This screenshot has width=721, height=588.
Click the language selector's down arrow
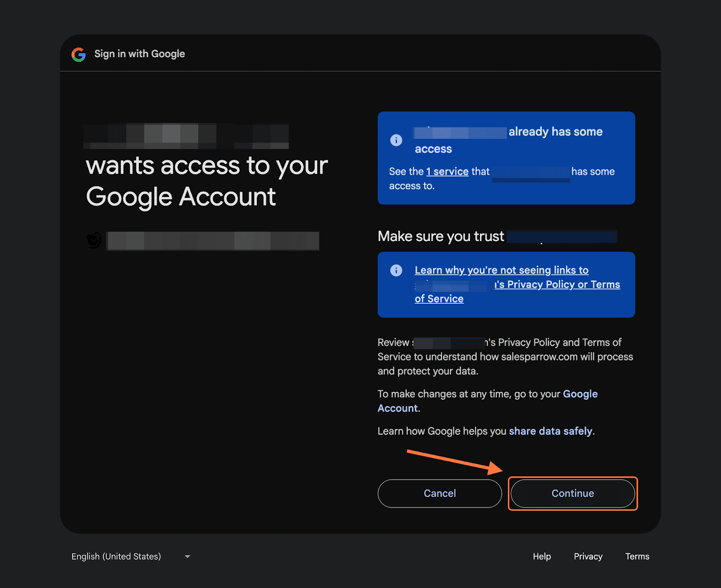click(187, 556)
